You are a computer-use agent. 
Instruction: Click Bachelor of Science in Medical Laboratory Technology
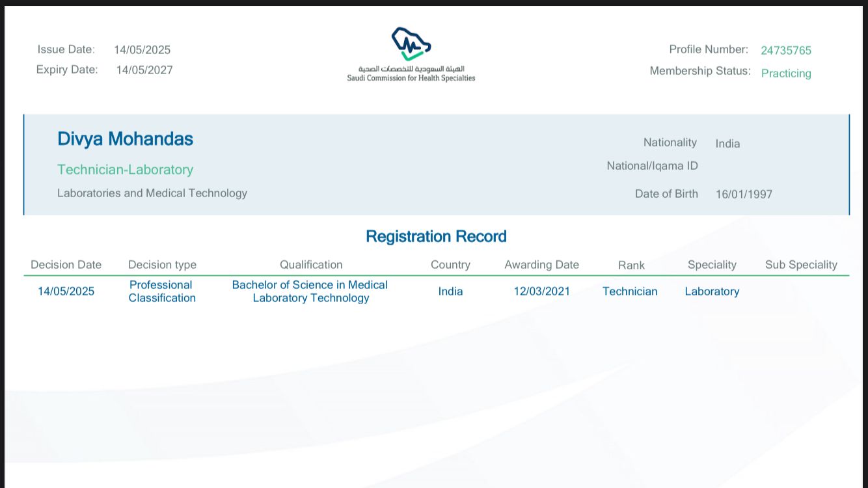(x=310, y=291)
